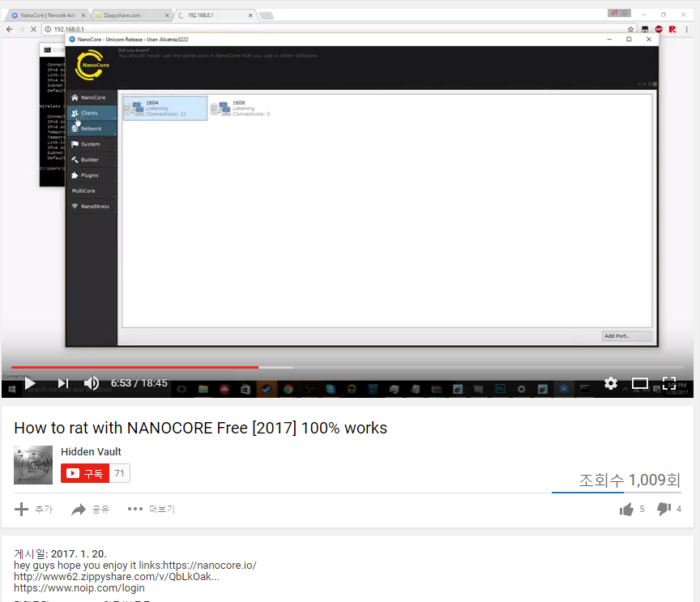
Task: Click the NanoCore window title bar icon
Action: [72, 40]
